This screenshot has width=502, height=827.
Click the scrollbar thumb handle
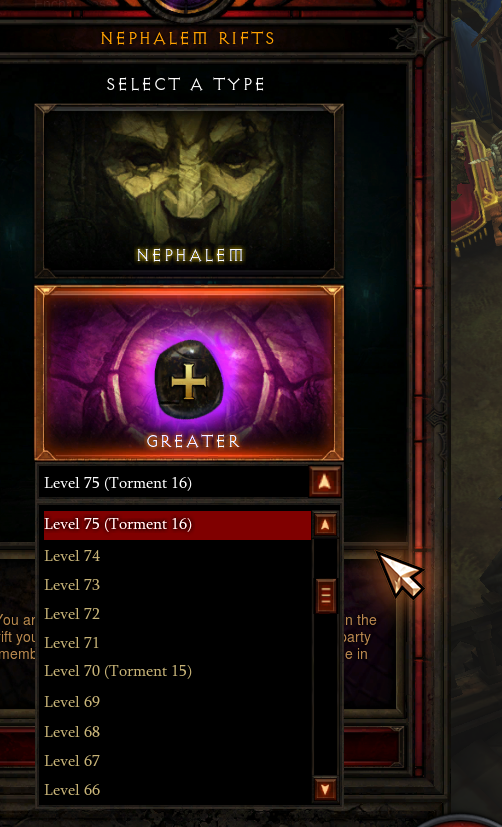pos(325,596)
